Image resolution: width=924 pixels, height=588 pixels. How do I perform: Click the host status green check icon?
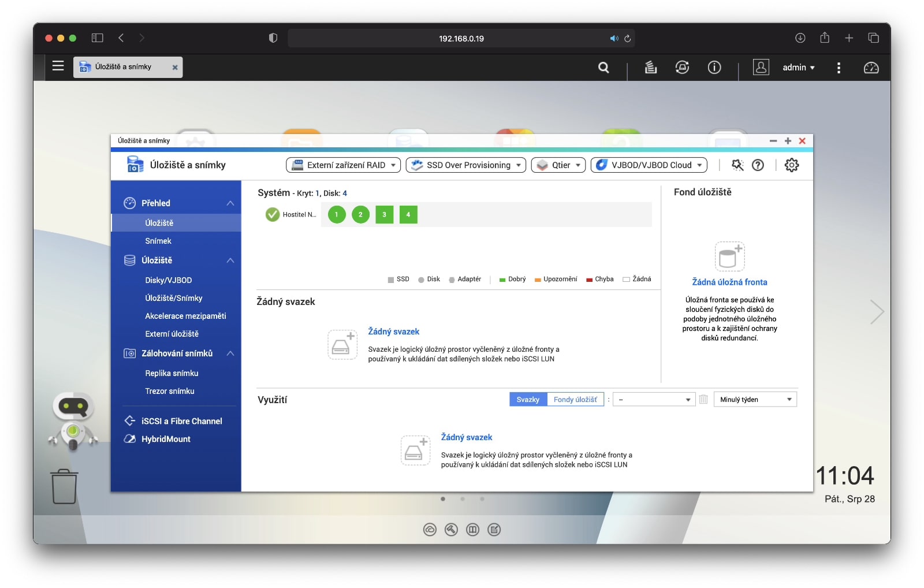coord(273,214)
